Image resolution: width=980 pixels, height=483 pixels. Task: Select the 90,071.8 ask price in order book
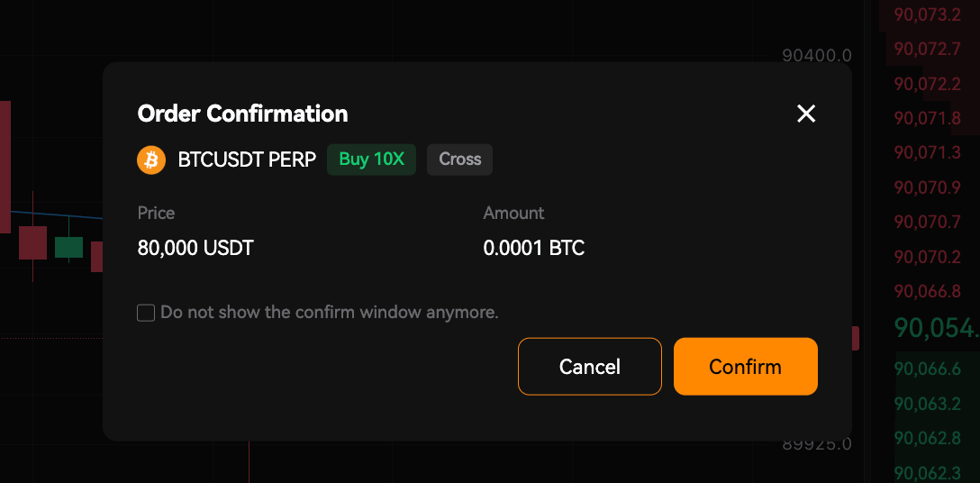pos(928,118)
